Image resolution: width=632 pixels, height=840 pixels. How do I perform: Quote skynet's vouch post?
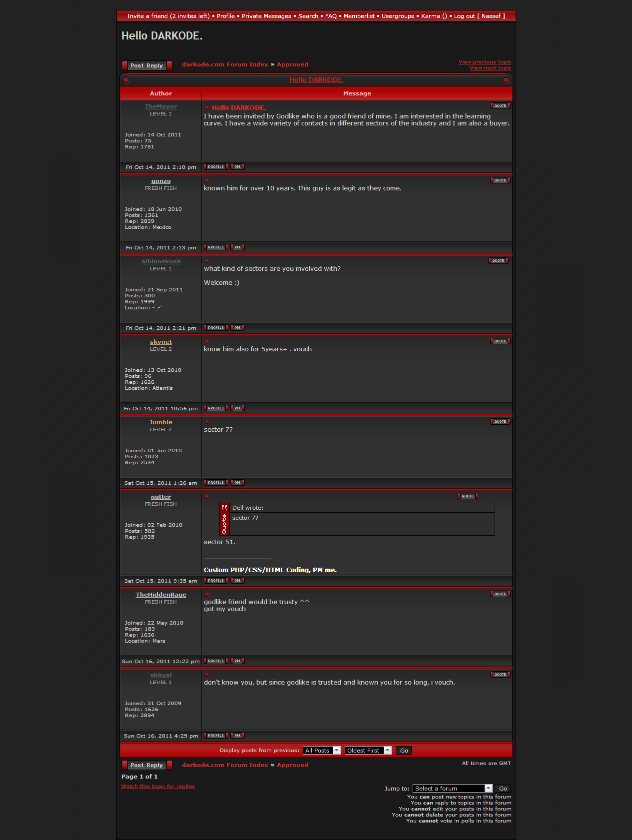pos(500,341)
